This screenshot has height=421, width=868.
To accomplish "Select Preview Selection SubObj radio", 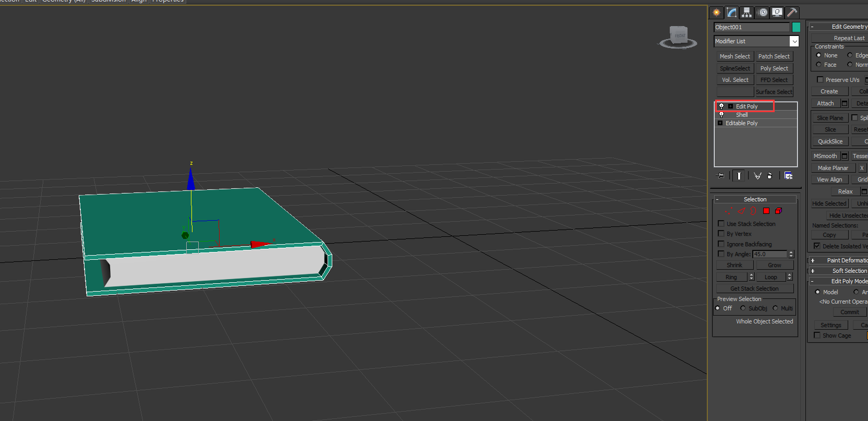I will [743, 308].
